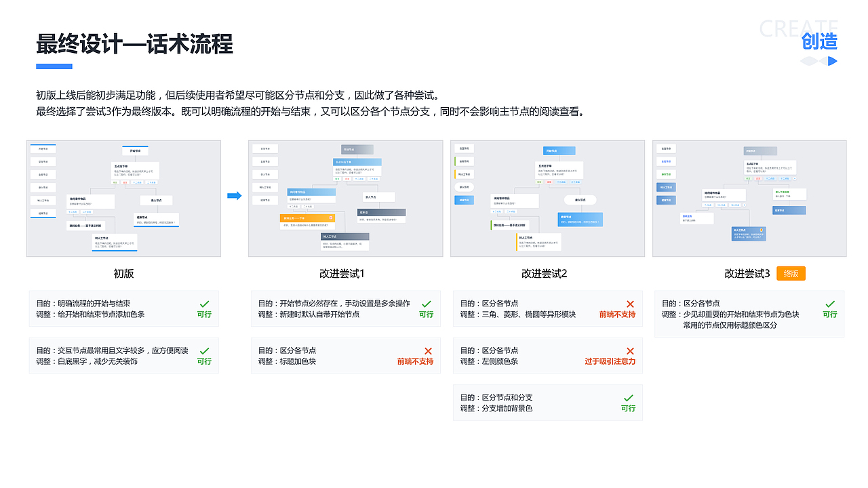
Task: Click the orange 终版 badge
Action: pos(791,273)
